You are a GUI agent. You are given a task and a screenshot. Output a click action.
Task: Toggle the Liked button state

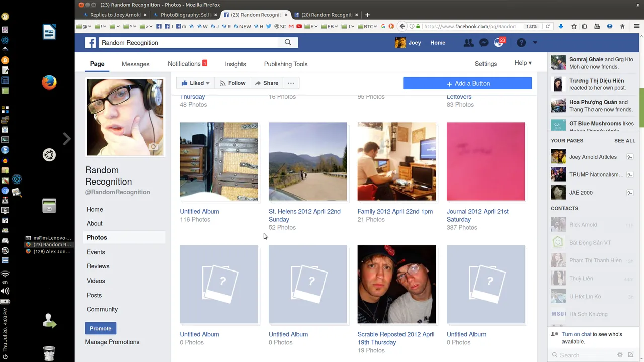pos(195,83)
